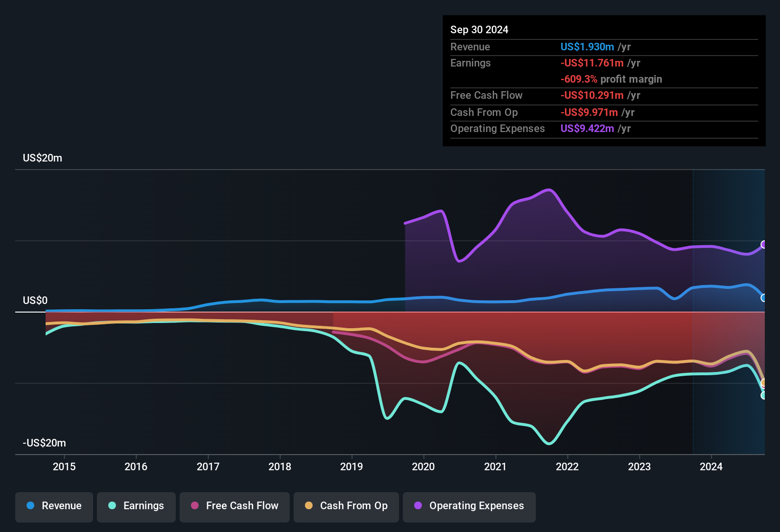Click the purple Operating Expenses end marker
This screenshot has width=780, height=532.
coord(764,245)
